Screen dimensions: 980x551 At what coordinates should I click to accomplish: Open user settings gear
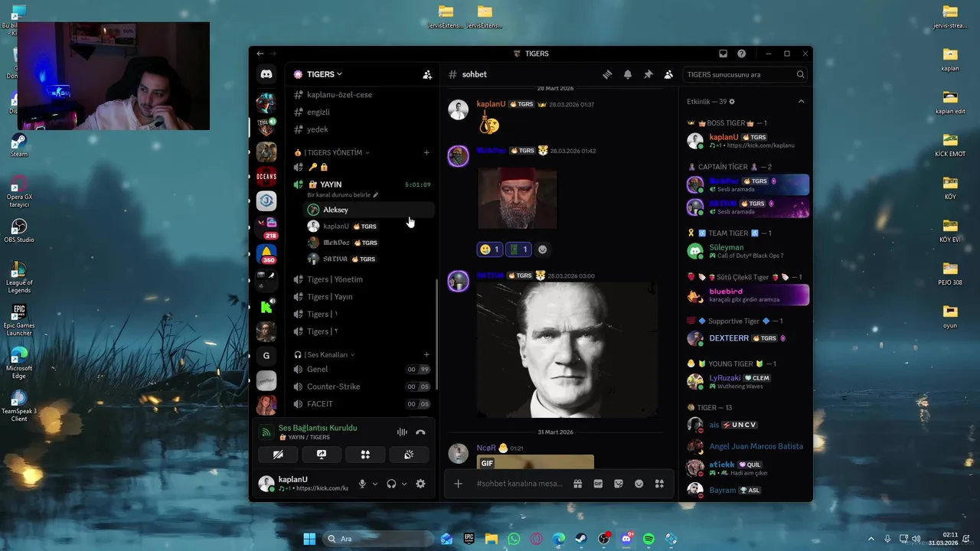point(420,484)
